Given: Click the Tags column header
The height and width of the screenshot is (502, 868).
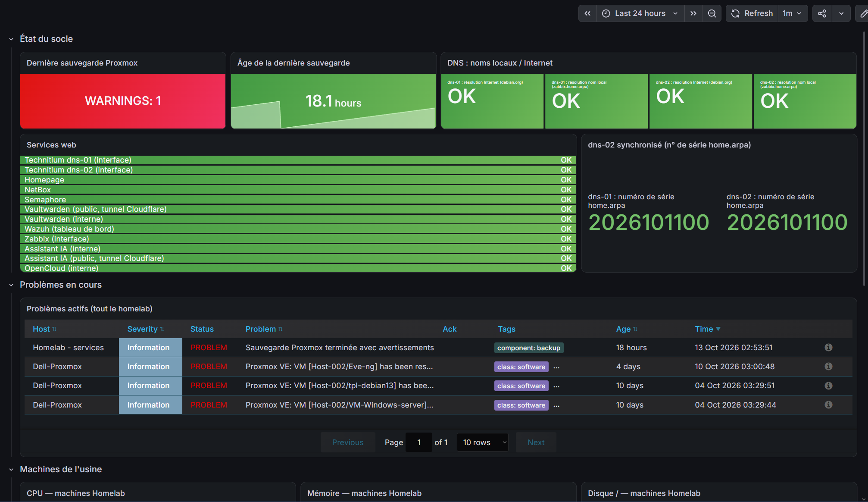Looking at the screenshot, I should (506, 329).
